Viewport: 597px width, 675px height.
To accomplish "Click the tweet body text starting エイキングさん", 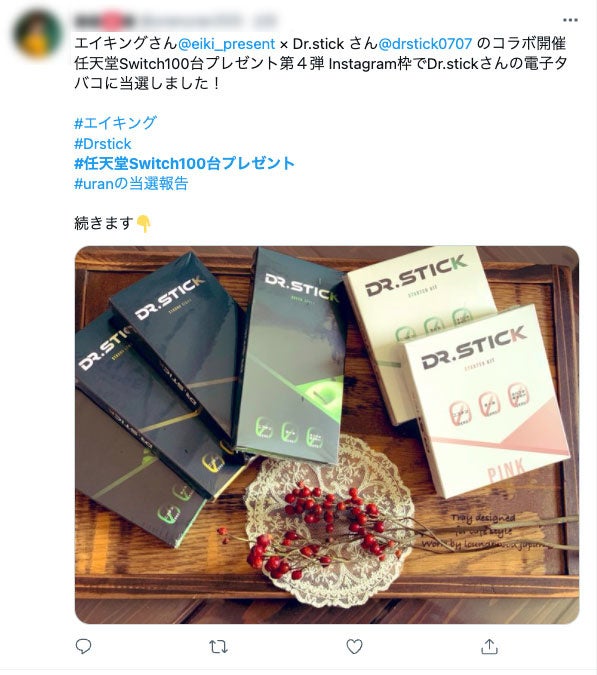I will (x=320, y=63).
